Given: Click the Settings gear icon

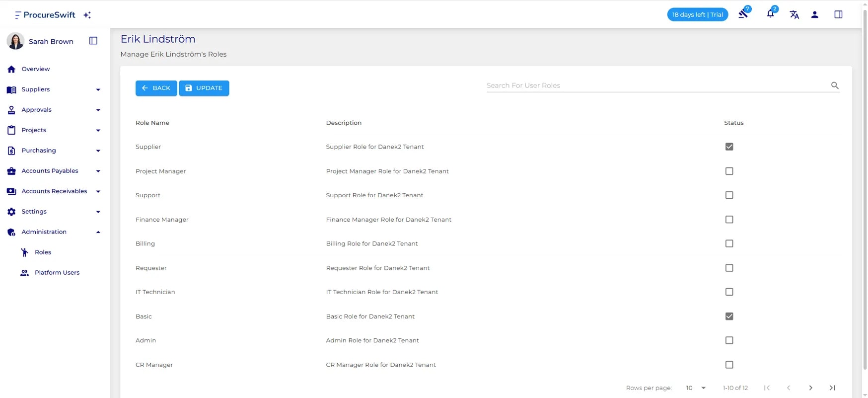Looking at the screenshot, I should click(11, 212).
